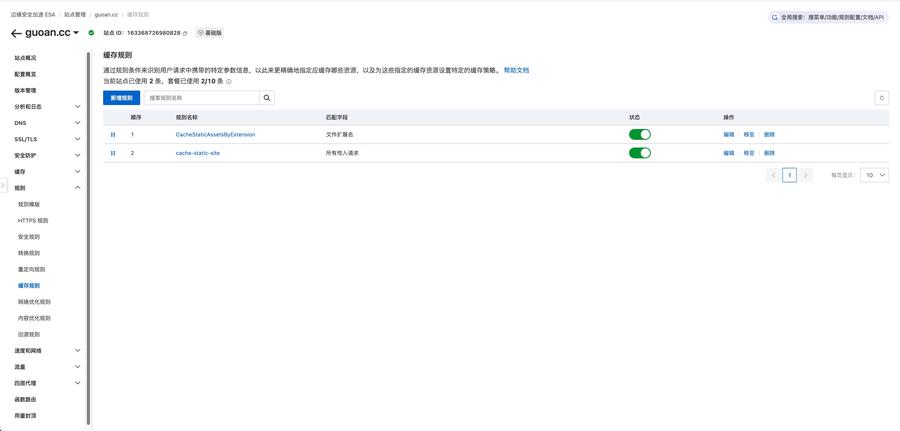The width and height of the screenshot is (900, 431).
Task: Grab the drag handle of cache-static-site row
Action: tap(112, 153)
